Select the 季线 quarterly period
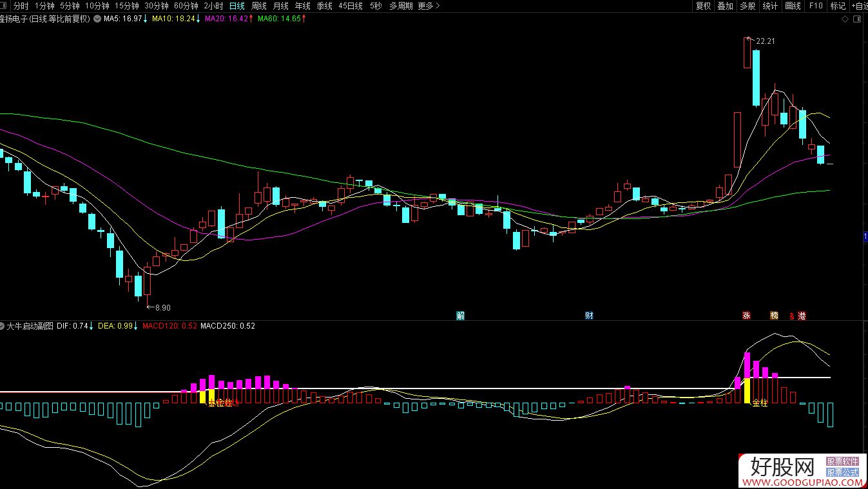Viewport: 868px width, 489px height. tap(324, 6)
